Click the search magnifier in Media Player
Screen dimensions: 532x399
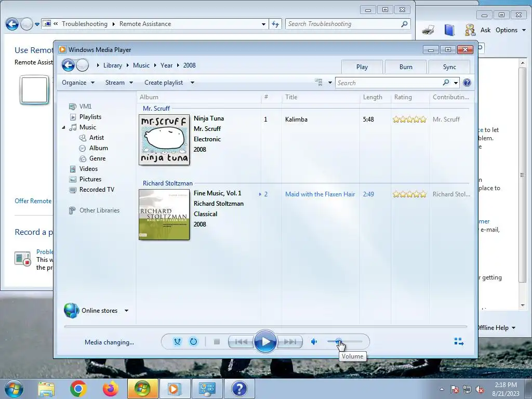click(446, 83)
